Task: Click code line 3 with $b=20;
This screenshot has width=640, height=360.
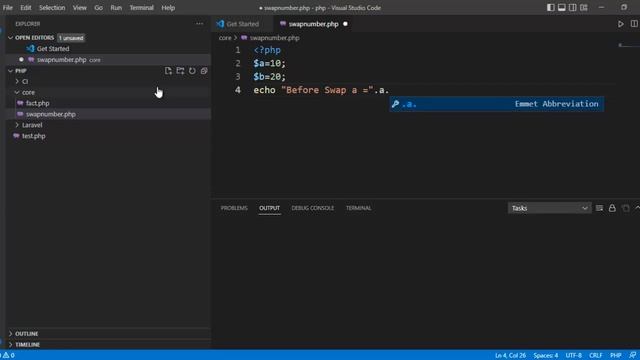Action: click(269, 77)
